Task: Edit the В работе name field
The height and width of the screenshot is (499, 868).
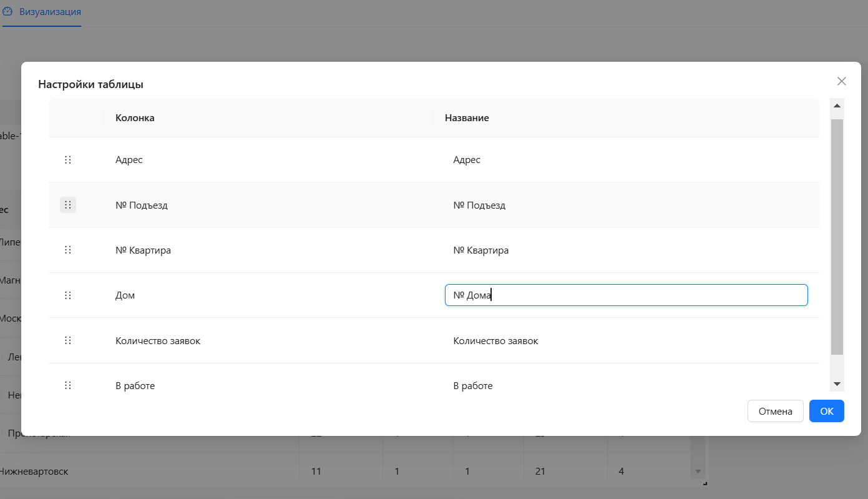Action: coord(626,386)
